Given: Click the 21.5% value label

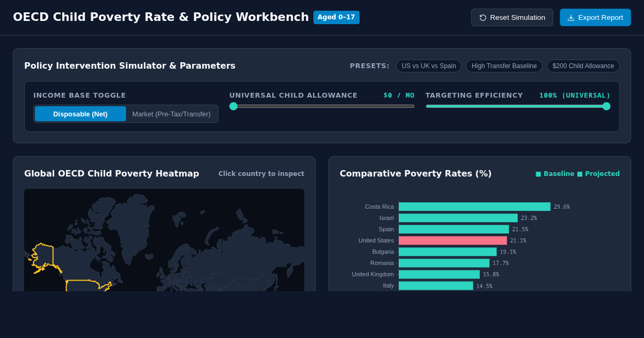Looking at the screenshot, I should [520, 230].
